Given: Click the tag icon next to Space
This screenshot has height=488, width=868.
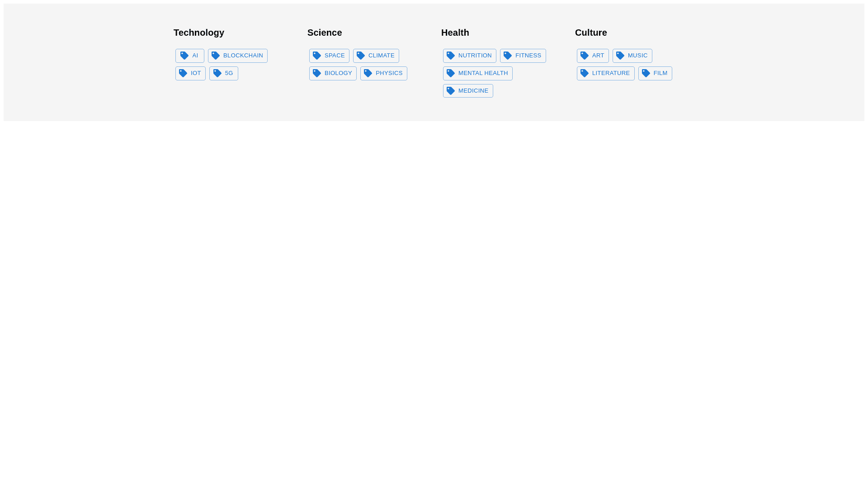Looking at the screenshot, I should pos(317,56).
